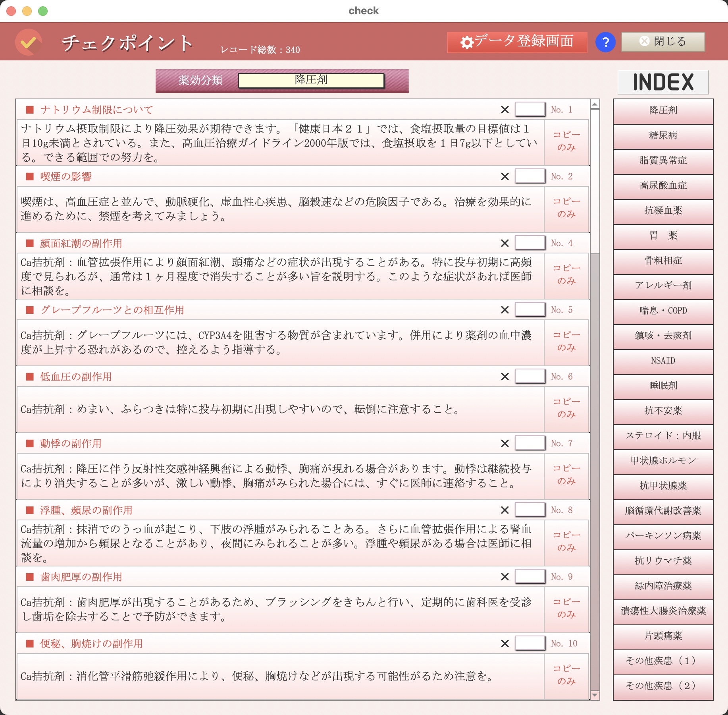Click the × icon beside グレープフルーツとの相互作用
This screenshot has height=715, width=728.
(505, 309)
